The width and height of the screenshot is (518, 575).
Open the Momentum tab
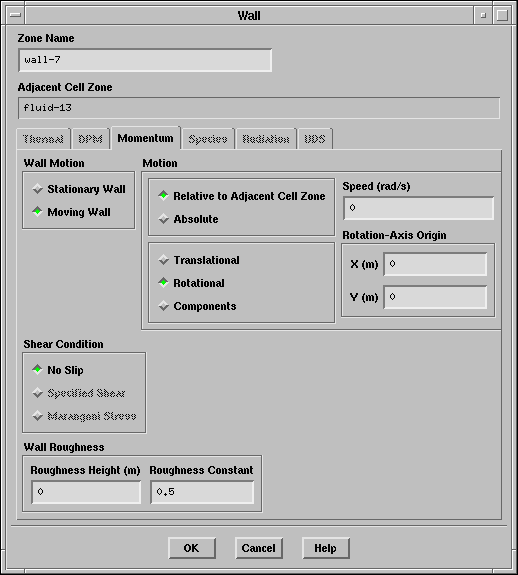[146, 138]
